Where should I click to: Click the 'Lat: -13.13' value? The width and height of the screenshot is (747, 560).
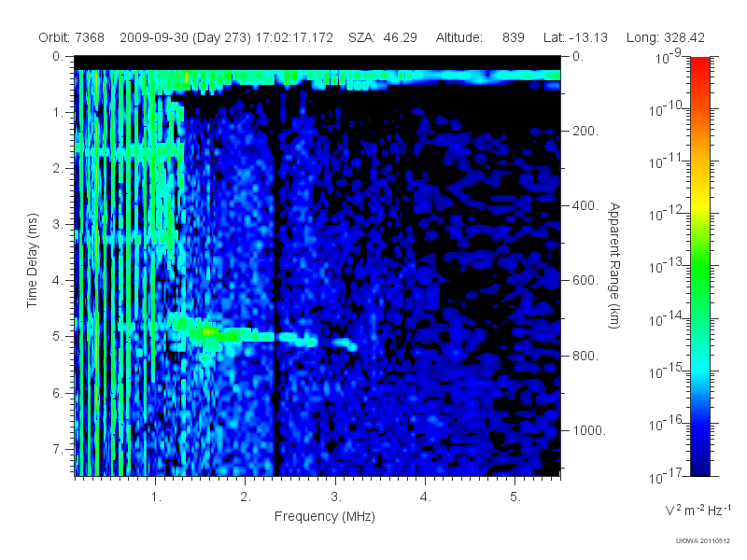575,37
